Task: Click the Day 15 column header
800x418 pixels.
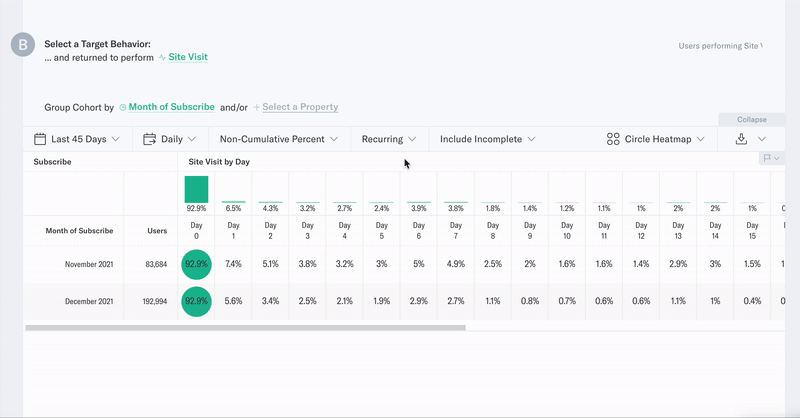Action: click(x=752, y=231)
